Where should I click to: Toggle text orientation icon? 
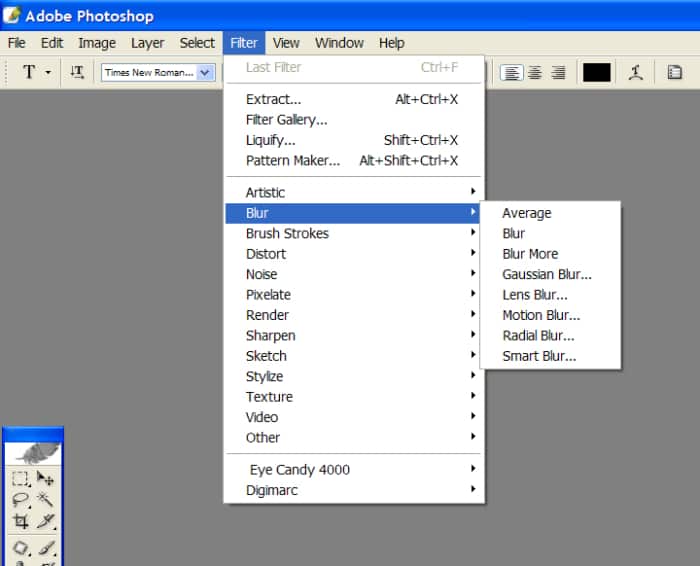[76, 72]
